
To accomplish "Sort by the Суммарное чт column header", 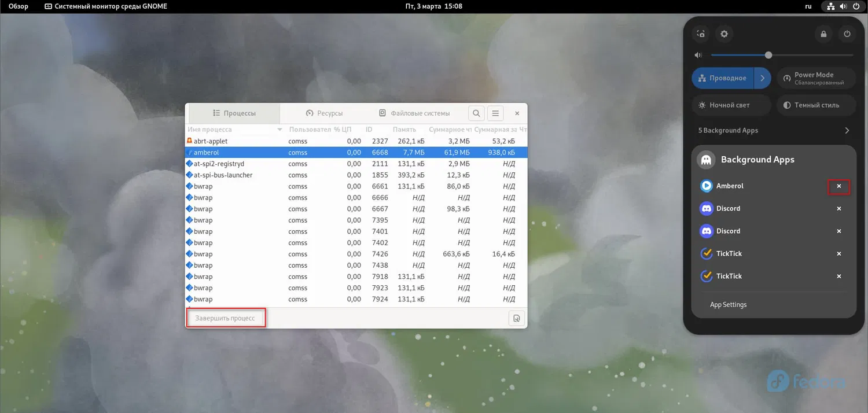I will (x=450, y=130).
